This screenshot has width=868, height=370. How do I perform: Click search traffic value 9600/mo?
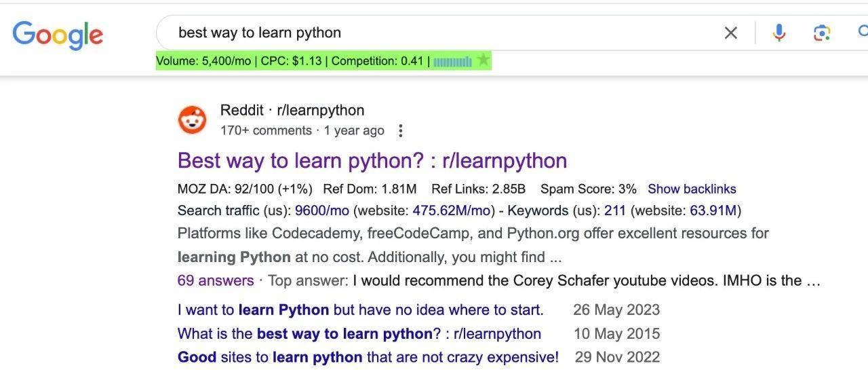[x=321, y=210]
